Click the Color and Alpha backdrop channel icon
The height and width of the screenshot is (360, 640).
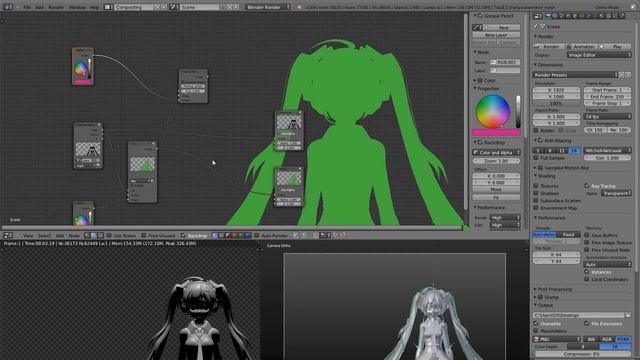(215, 236)
